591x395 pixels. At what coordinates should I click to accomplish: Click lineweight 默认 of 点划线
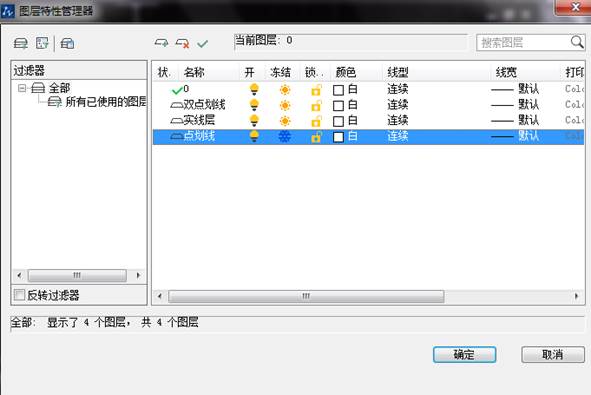pyautogui.click(x=528, y=135)
